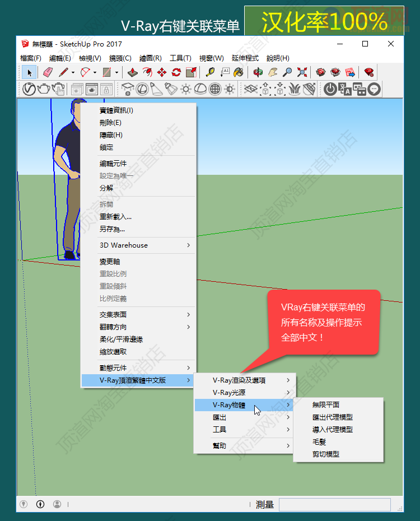Open the 鏡頭(C) menu
The height and width of the screenshot is (521, 420).
pos(120,58)
